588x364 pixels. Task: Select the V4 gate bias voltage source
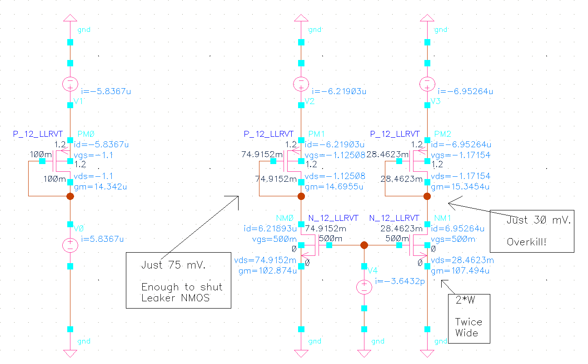[x=364, y=287]
